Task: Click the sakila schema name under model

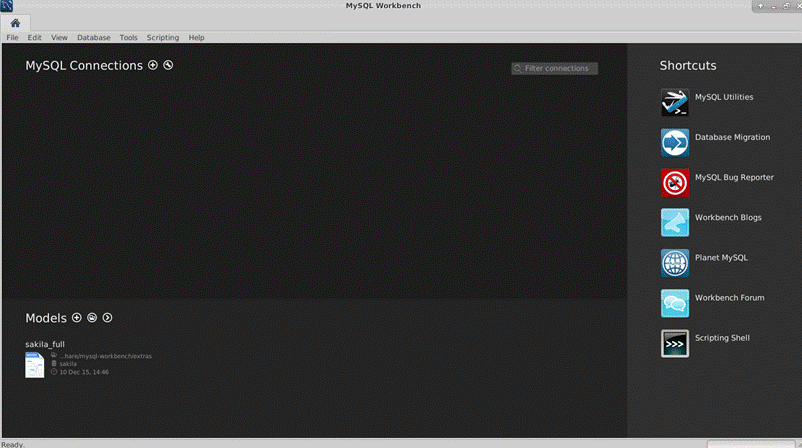Action: click(x=68, y=364)
